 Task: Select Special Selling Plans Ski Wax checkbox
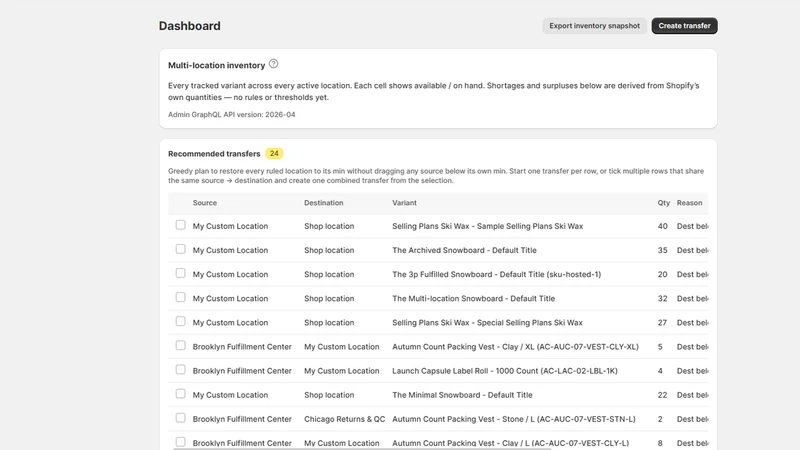181,321
